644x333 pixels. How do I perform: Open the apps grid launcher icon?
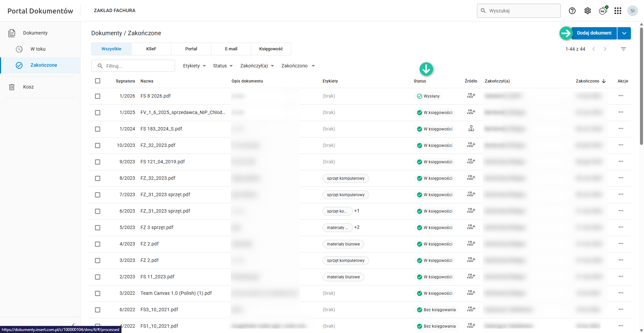[x=618, y=11]
